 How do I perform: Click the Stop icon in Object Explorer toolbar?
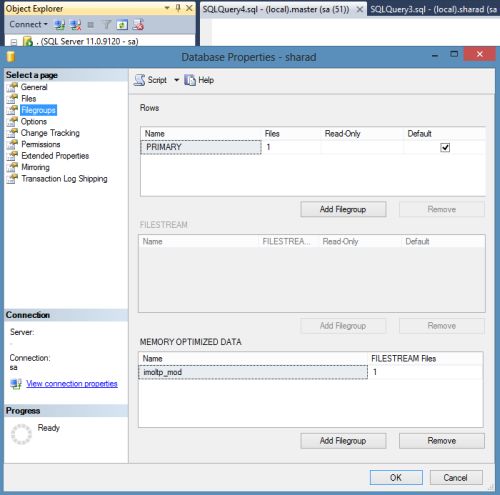pos(91,25)
